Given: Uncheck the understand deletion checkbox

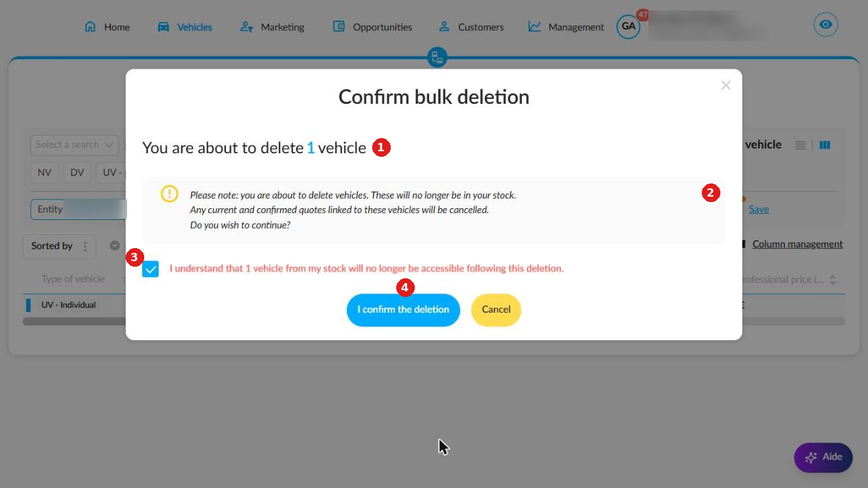Looking at the screenshot, I should [x=151, y=269].
